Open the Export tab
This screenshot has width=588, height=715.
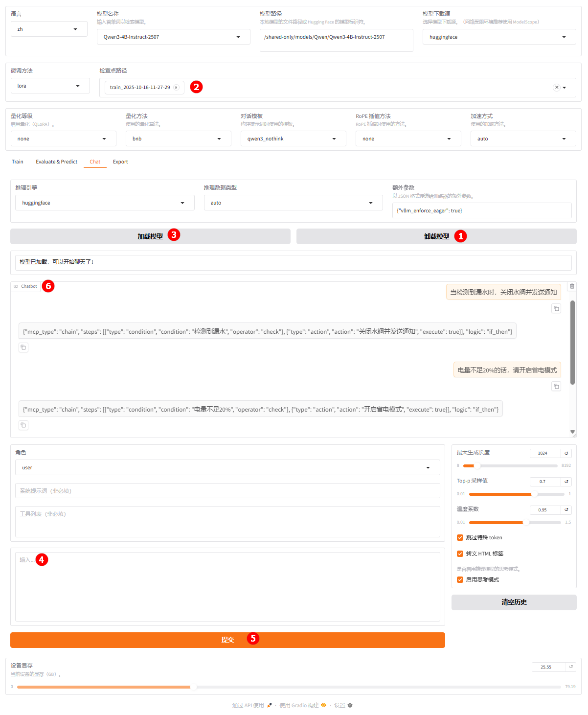click(120, 162)
